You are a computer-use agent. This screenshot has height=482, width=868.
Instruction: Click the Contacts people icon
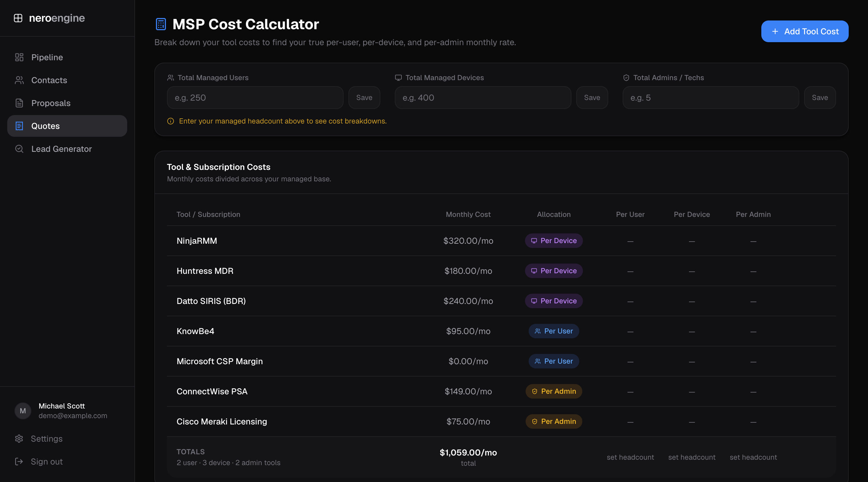click(x=19, y=80)
